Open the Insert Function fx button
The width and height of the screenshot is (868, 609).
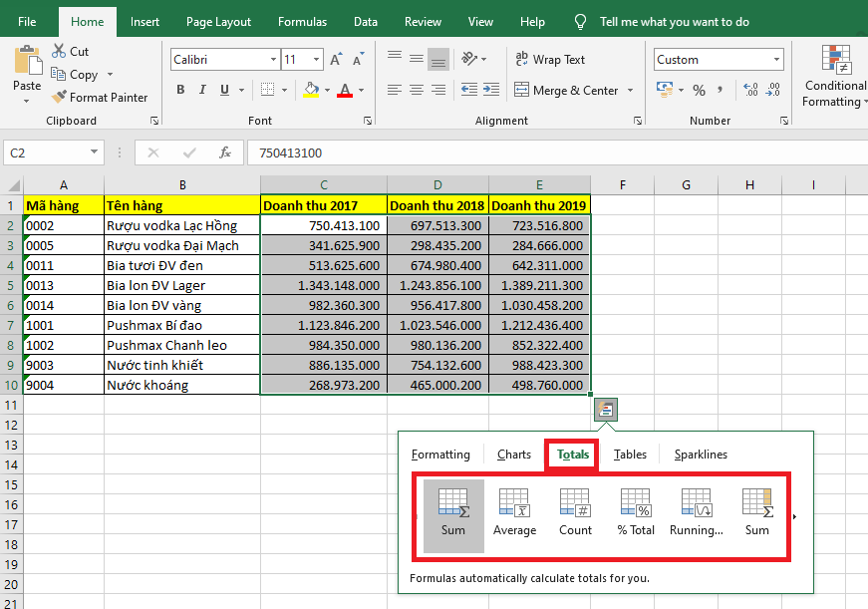click(226, 153)
